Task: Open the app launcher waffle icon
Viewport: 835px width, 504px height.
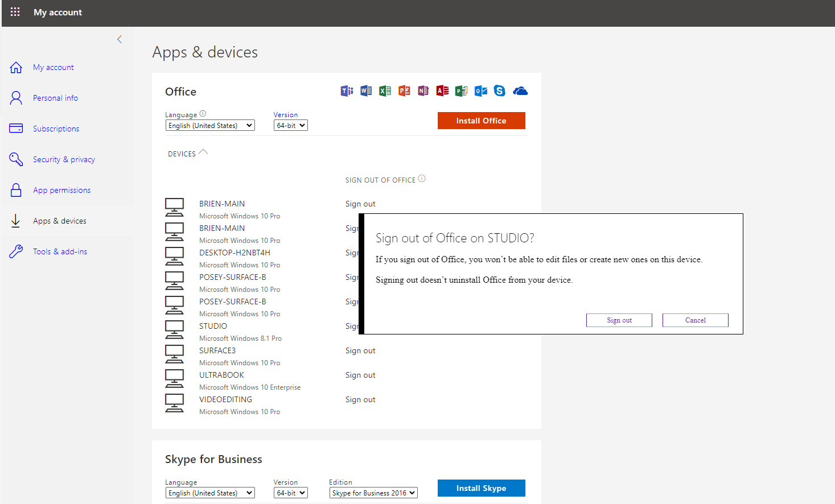Action: pos(15,12)
